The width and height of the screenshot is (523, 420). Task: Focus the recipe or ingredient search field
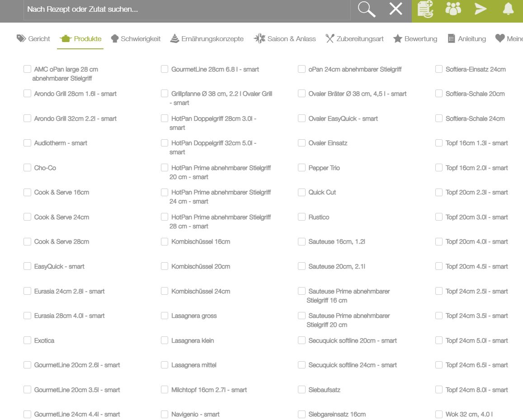[187, 9]
